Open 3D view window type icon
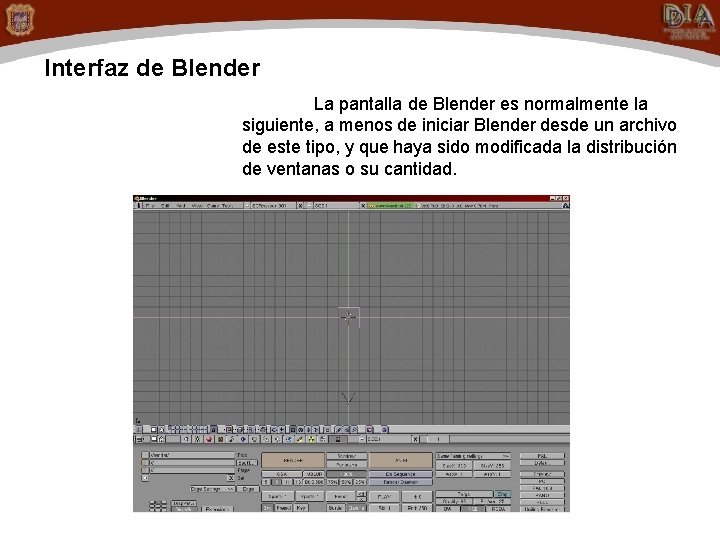 click(138, 429)
